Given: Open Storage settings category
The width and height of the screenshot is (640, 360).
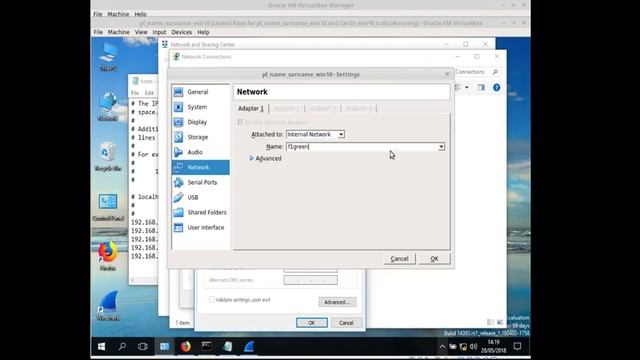Looking at the screenshot, I should pos(200,137).
